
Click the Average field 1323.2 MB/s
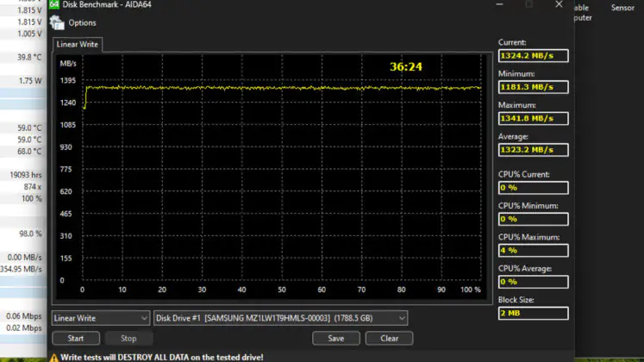pyautogui.click(x=533, y=150)
